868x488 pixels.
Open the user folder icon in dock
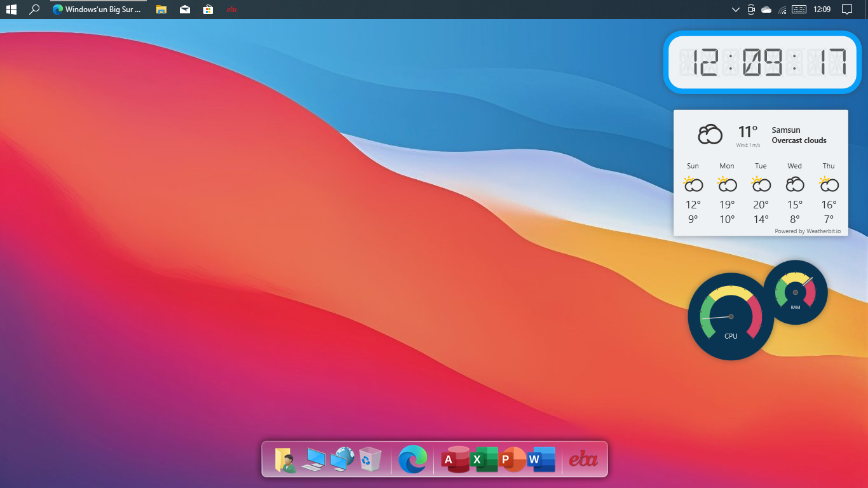tap(285, 460)
